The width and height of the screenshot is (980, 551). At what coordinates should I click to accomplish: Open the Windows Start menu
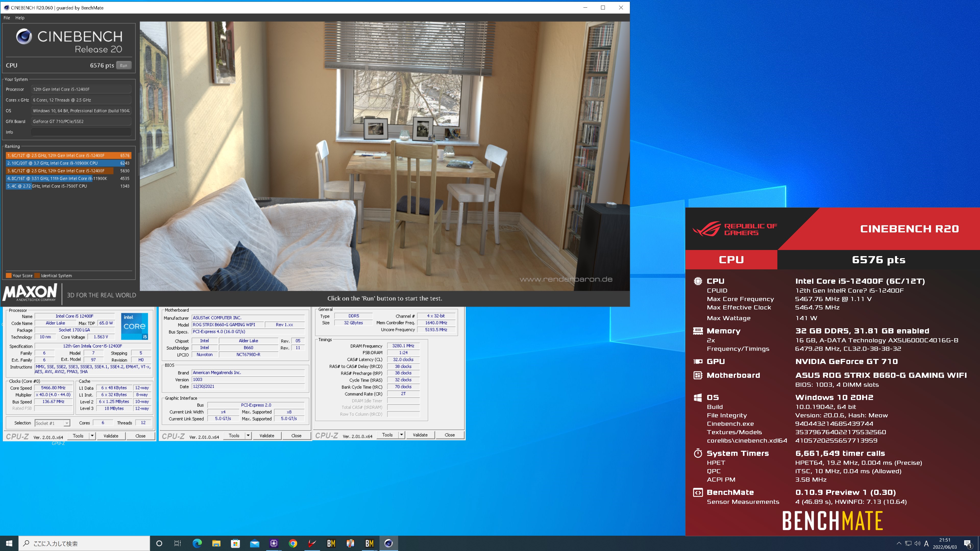pyautogui.click(x=9, y=543)
